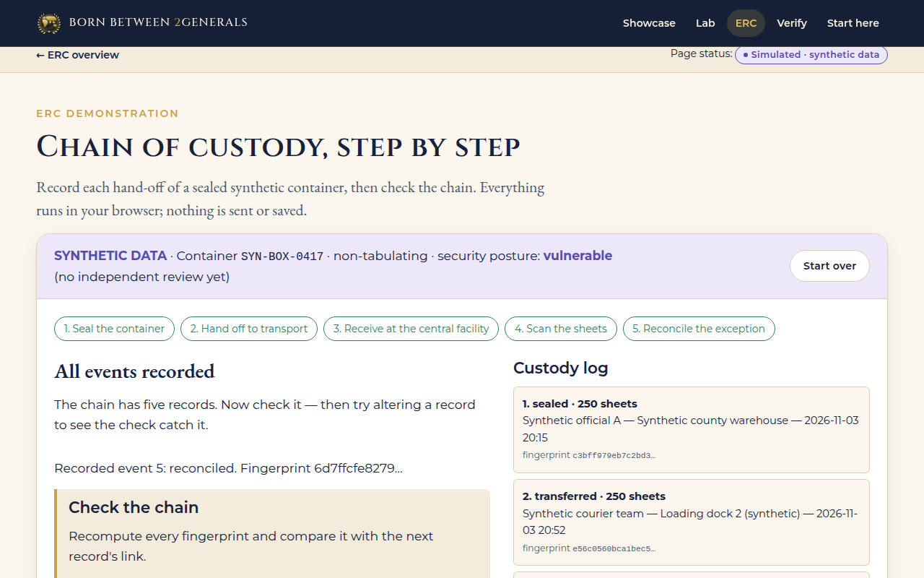Click the Check the chain heading

tap(134, 507)
